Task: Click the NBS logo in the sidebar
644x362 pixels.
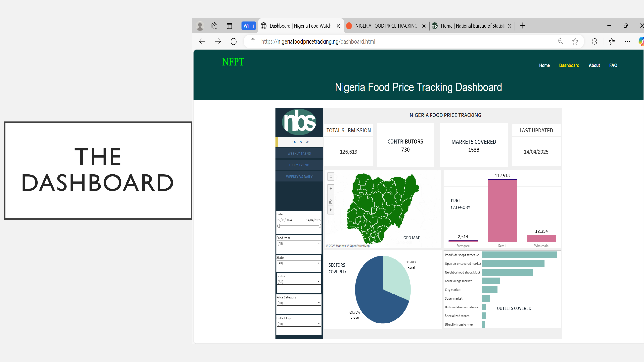Action: [299, 122]
